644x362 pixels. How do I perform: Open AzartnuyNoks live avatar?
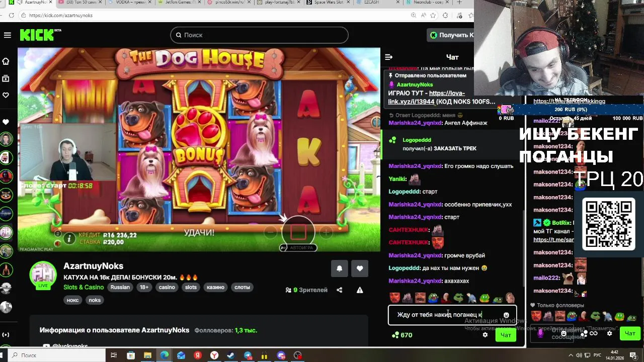(x=43, y=275)
